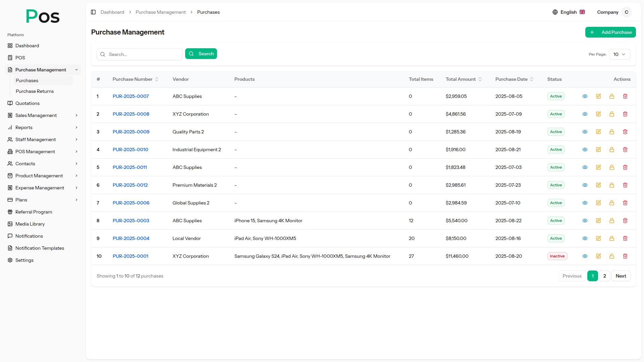The image size is (644, 362).
Task: Toggle the Inactive status badge of PUR-2025-0001
Action: tap(557, 256)
